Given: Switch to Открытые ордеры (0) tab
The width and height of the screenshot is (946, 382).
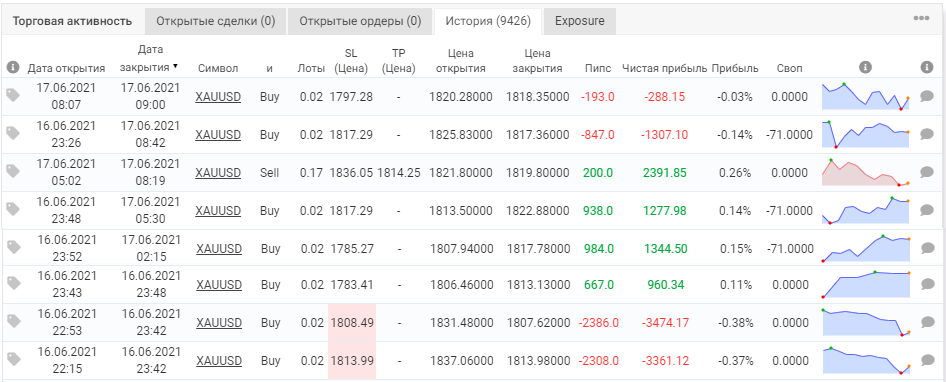Looking at the screenshot, I should pyautogui.click(x=360, y=21).
